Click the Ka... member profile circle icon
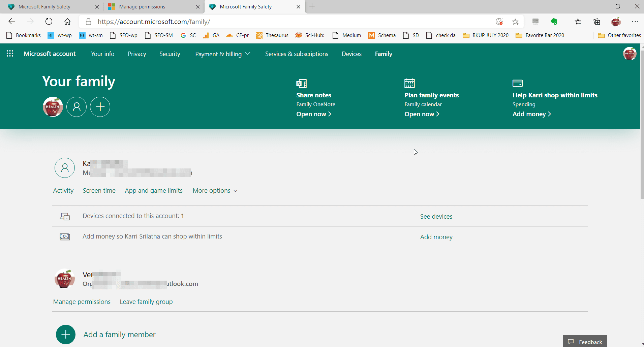Viewport: 644px width, 347px height. pyautogui.click(x=65, y=168)
